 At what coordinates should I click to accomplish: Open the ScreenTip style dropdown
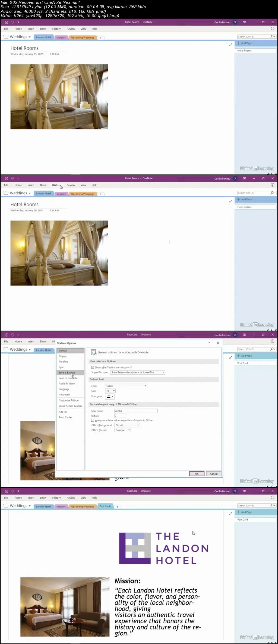tap(138, 372)
